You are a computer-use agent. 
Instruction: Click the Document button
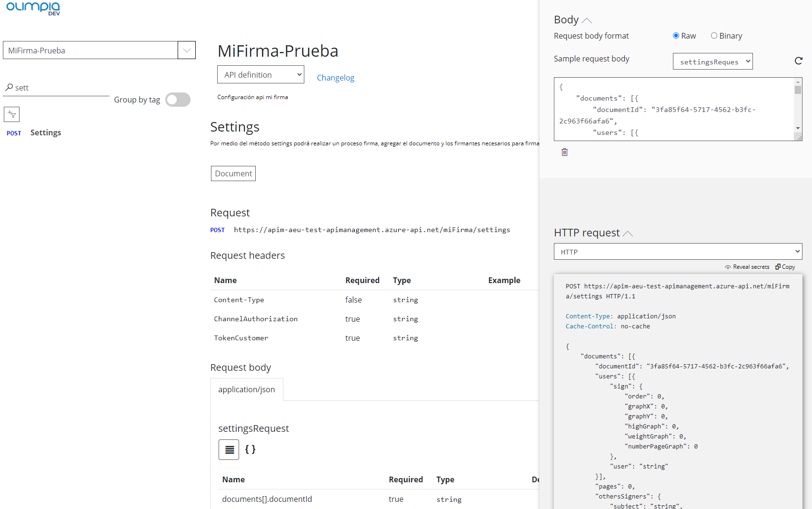click(233, 173)
